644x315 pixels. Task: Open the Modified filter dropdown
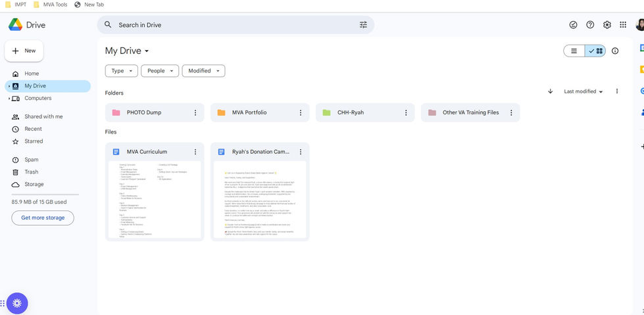point(204,70)
